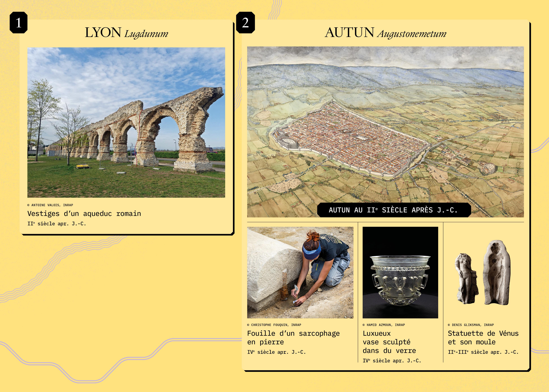Select the '© CHRISTOPHE FOUQUIN, INRAP' credit

coord(274,325)
